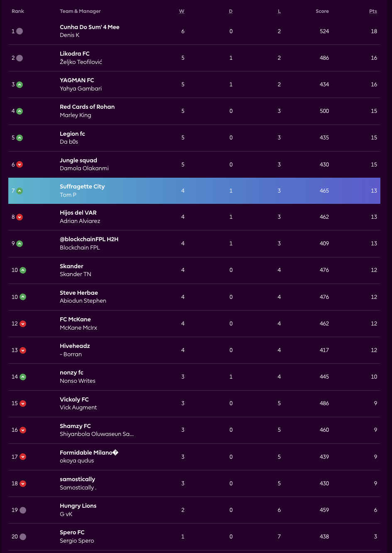Click red down arrow beside FC McKane
This screenshot has height=553, width=392.
click(23, 324)
